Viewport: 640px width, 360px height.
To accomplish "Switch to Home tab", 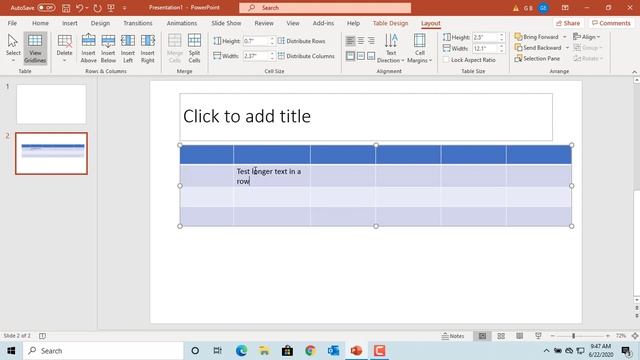I will click(x=40, y=23).
